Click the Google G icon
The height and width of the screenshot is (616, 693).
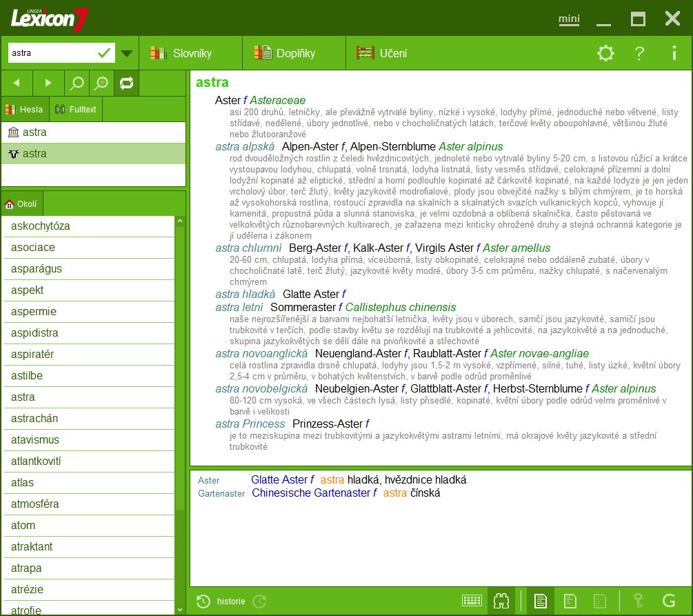pyautogui.click(x=669, y=601)
